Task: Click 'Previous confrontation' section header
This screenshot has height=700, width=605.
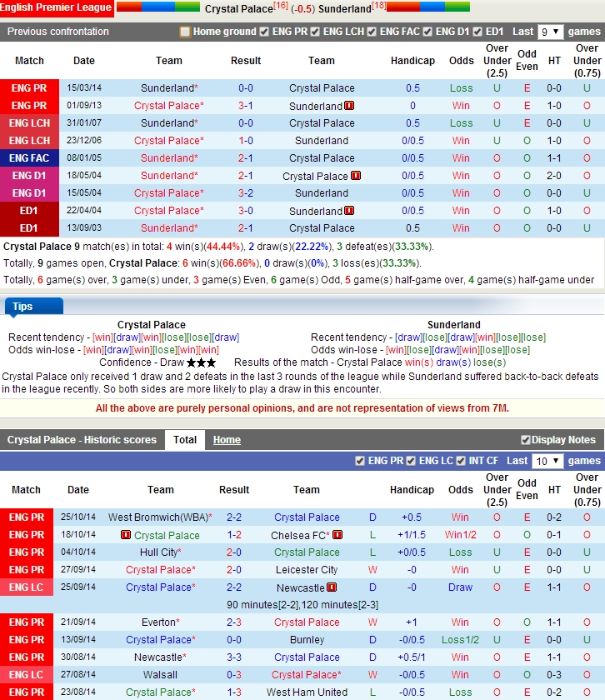Action: tap(58, 32)
